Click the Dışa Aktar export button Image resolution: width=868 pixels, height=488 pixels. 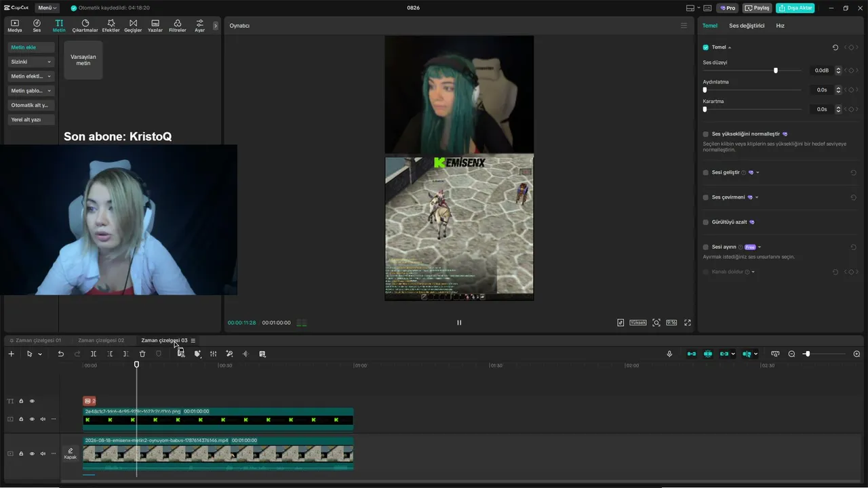pos(795,8)
